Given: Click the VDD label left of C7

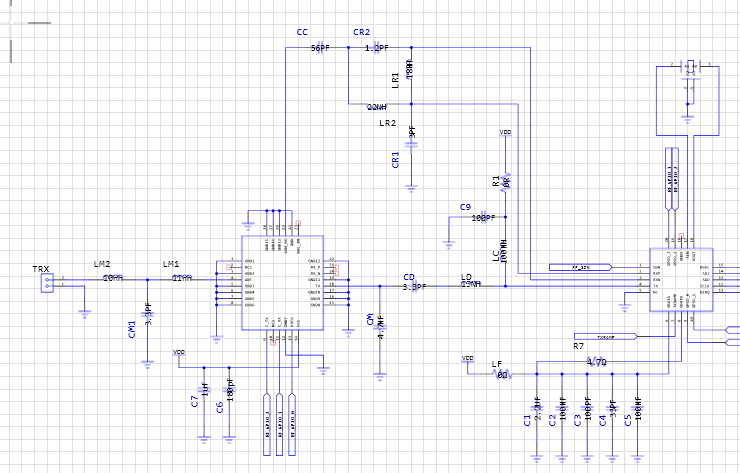Looking at the screenshot, I should [179, 353].
